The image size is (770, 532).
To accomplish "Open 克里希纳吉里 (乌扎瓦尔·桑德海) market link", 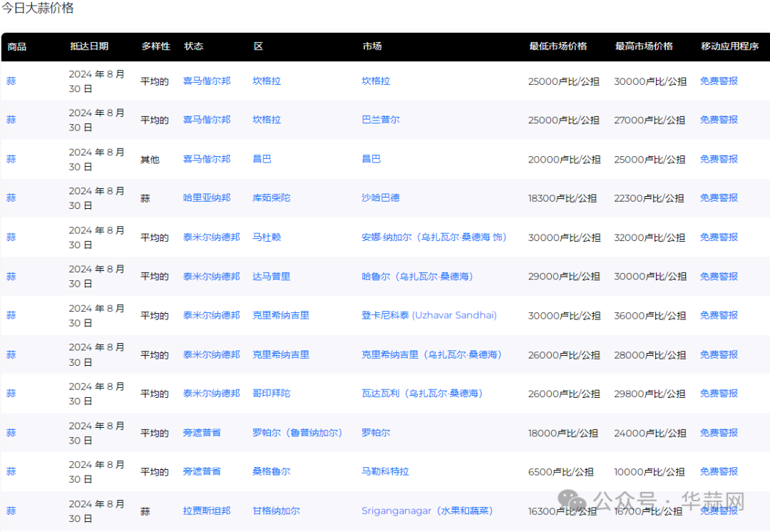I will point(431,354).
